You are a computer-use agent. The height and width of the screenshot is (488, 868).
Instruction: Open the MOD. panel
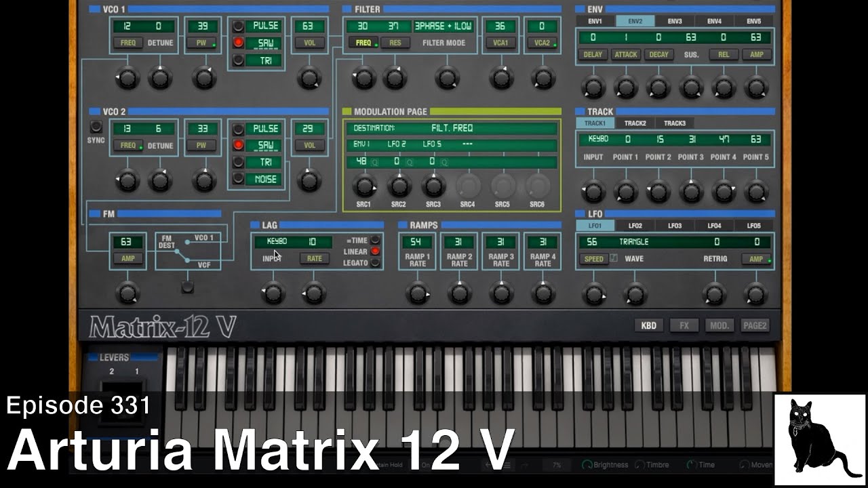(x=719, y=325)
